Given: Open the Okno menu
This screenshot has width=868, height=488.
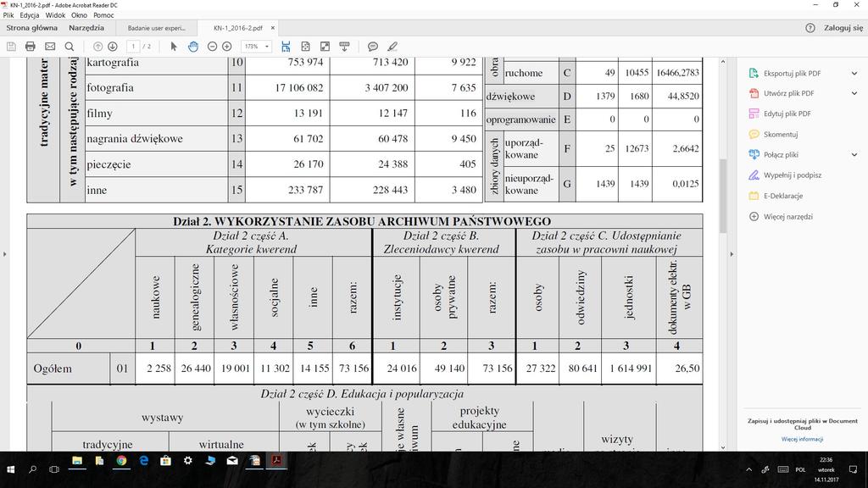Looking at the screenshot, I should (79, 15).
